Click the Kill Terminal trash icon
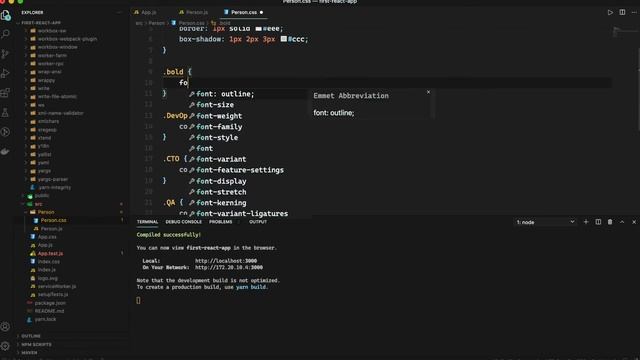This screenshot has width=640, height=360. (610, 222)
